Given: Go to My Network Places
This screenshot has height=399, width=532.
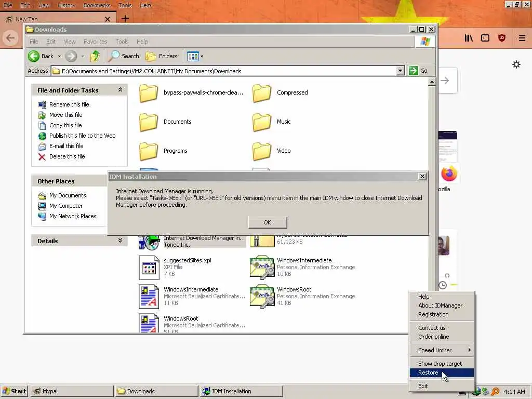Looking at the screenshot, I should click(x=73, y=216).
